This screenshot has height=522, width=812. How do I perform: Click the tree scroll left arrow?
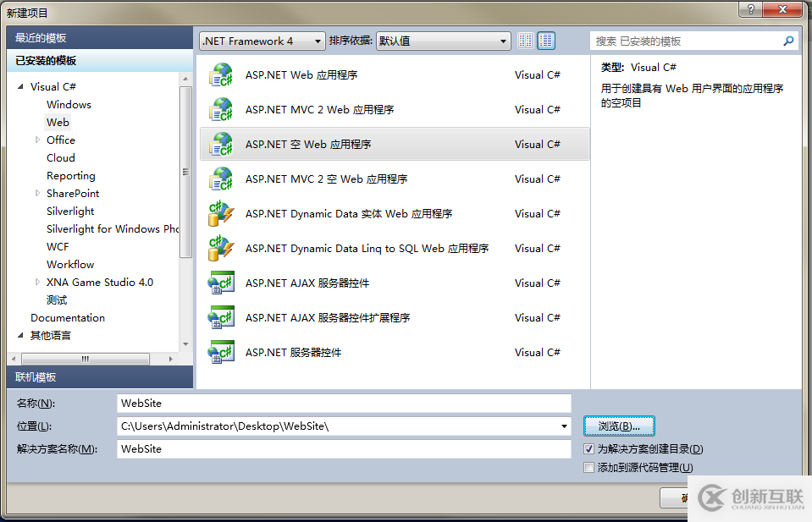(14, 359)
